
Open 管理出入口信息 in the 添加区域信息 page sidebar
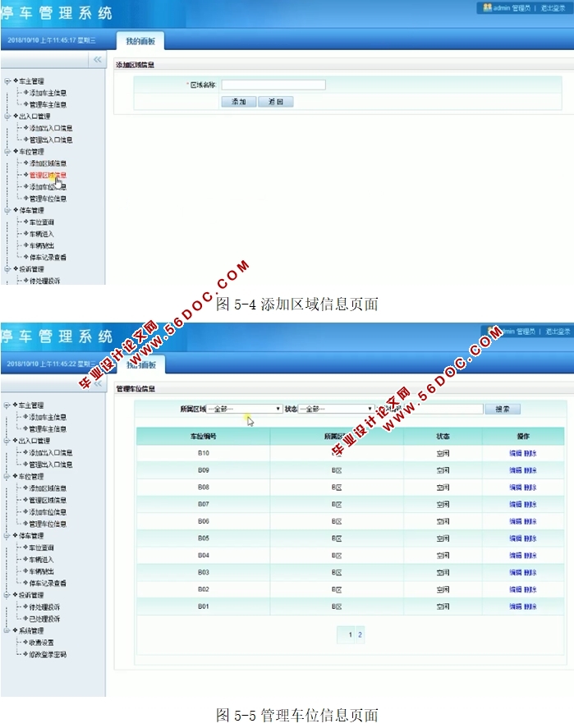[x=51, y=140]
